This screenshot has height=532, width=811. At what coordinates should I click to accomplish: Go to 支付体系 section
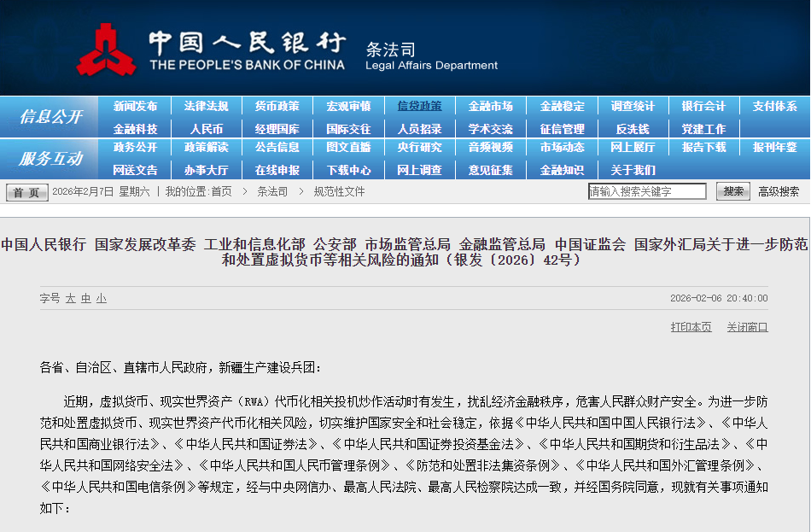(775, 106)
